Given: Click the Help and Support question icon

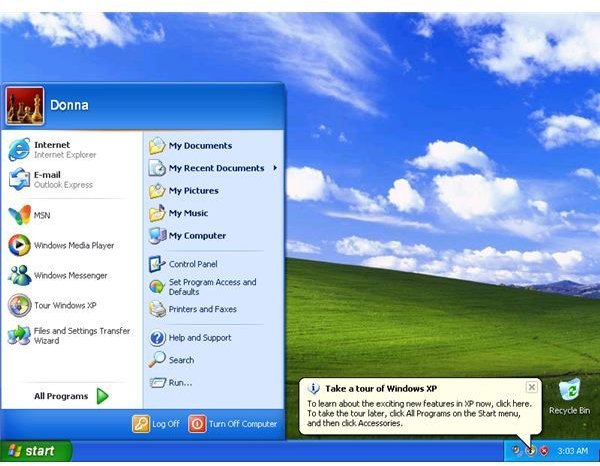Looking at the screenshot, I should [x=157, y=338].
